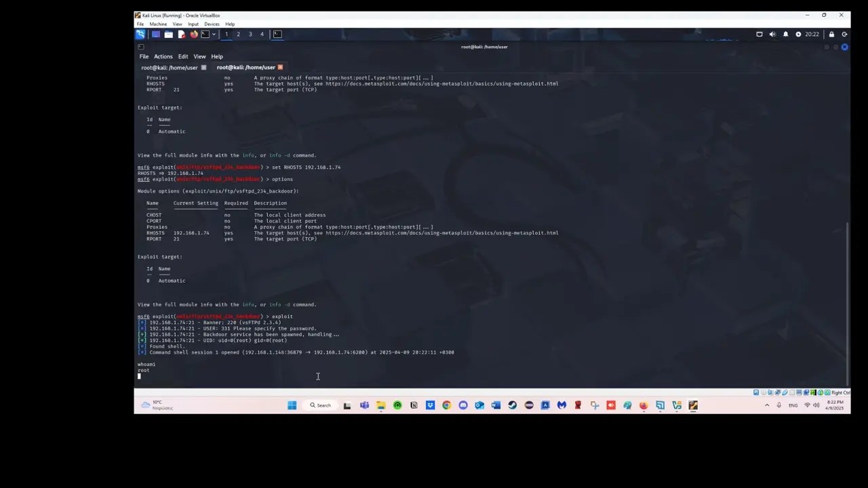Open Discord in Windows taskbar

point(463,405)
